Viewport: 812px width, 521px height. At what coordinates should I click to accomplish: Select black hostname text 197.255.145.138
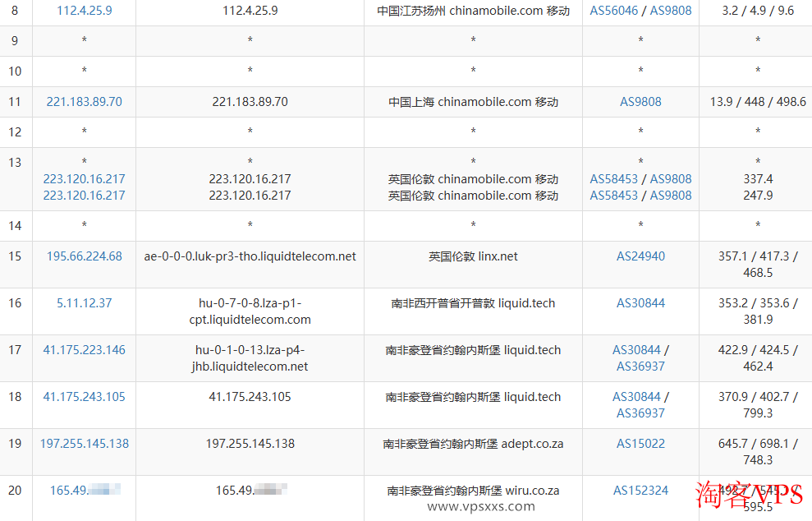click(250, 443)
